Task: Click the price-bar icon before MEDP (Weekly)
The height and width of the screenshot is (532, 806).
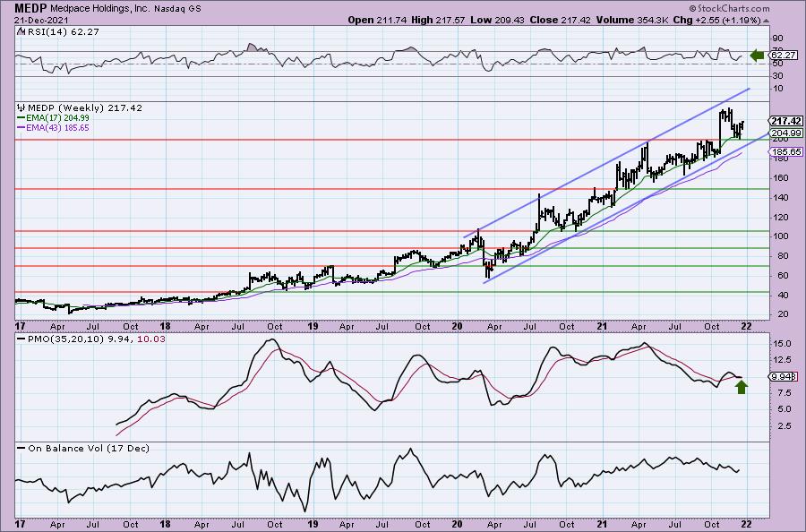Action: 21,108
